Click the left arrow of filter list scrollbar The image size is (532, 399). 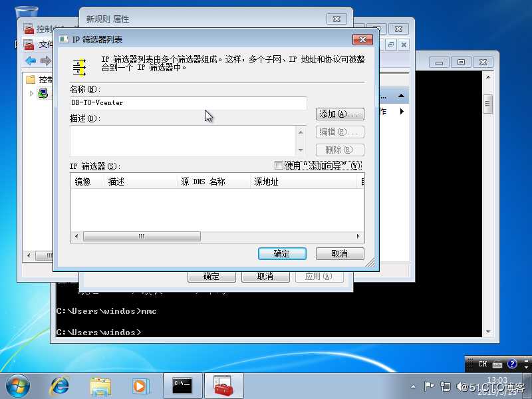[x=76, y=236]
